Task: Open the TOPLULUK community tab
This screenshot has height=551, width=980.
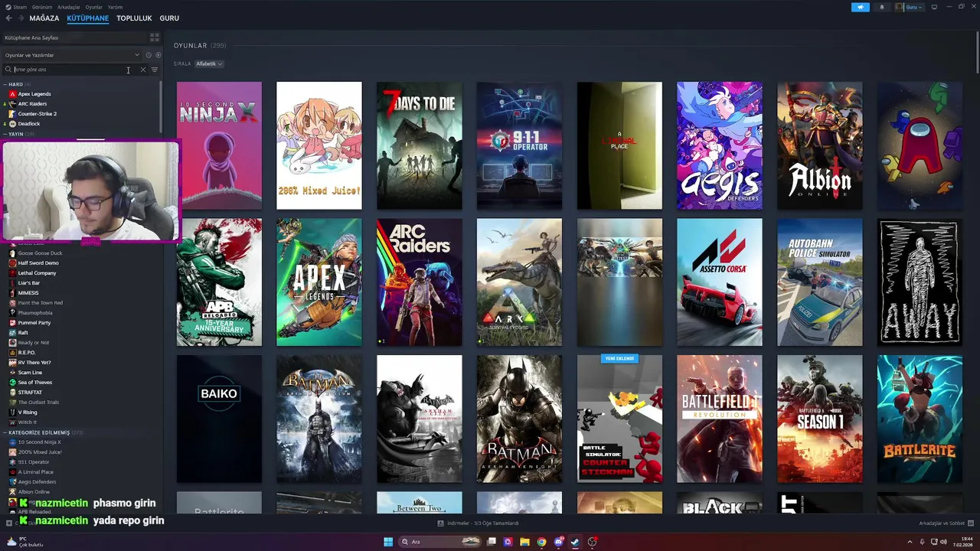Action: click(x=134, y=18)
